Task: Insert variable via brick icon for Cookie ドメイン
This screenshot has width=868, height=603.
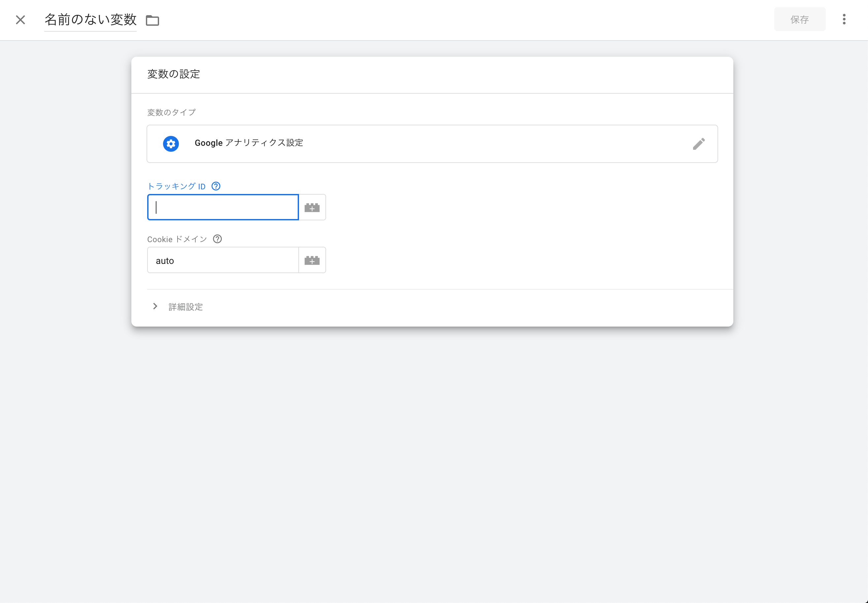Action: click(312, 260)
